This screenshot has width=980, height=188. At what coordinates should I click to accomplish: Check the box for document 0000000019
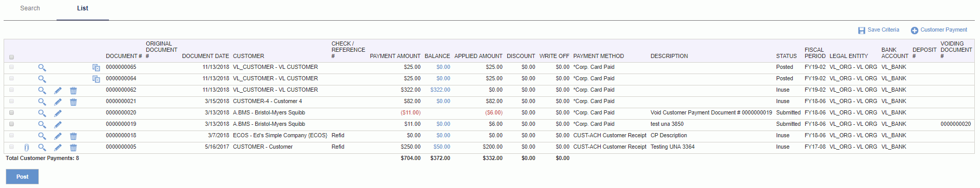[11, 124]
